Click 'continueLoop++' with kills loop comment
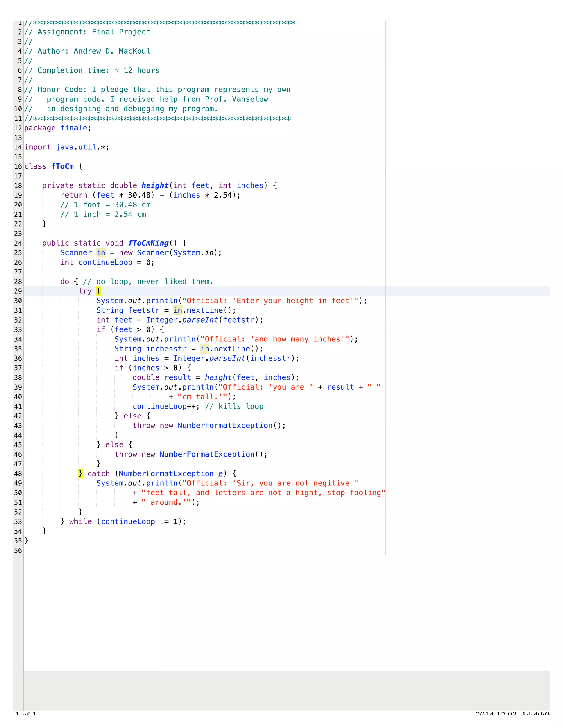The image size is (563, 728). tap(198, 407)
